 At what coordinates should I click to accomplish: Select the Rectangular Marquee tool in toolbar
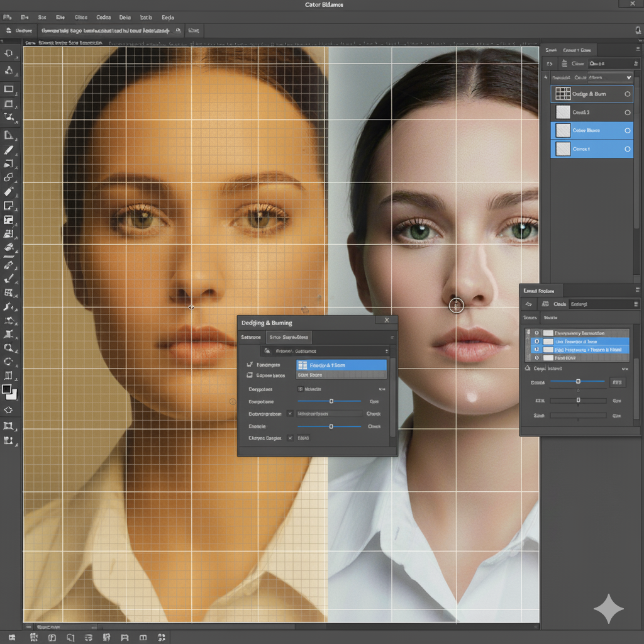pyautogui.click(x=9, y=89)
